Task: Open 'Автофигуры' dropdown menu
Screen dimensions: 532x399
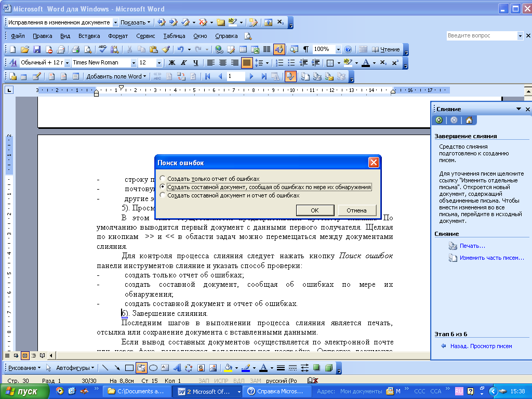Action: [x=75, y=368]
